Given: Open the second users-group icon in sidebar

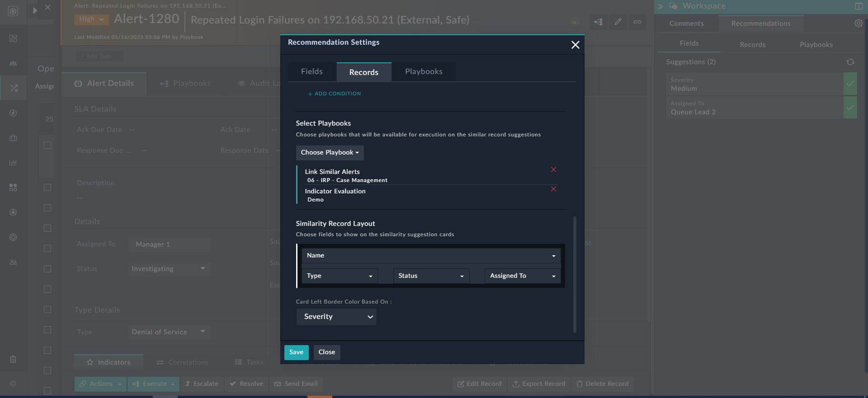Looking at the screenshot, I should 13,262.
